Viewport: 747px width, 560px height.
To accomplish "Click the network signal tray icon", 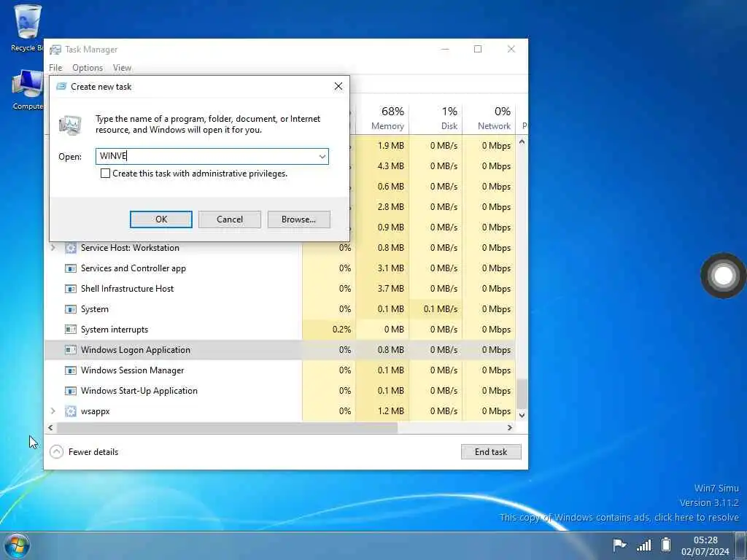I will click(x=643, y=545).
